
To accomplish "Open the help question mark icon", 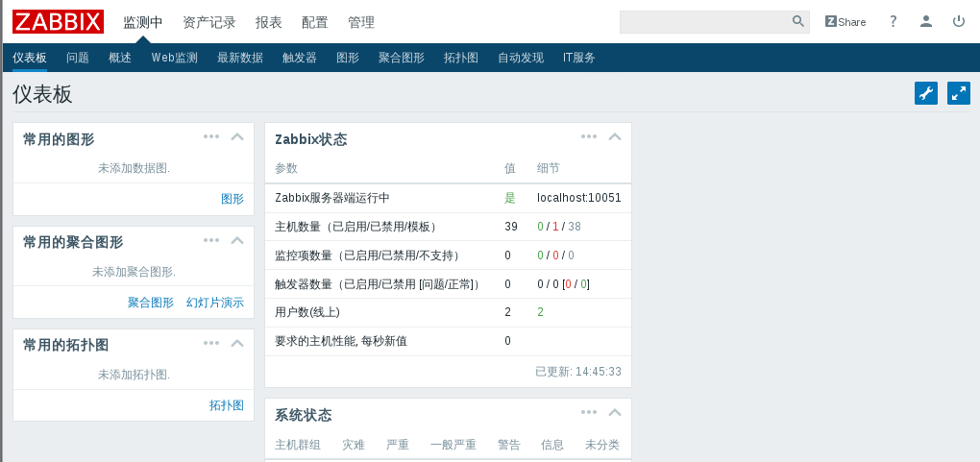I will click(x=894, y=21).
